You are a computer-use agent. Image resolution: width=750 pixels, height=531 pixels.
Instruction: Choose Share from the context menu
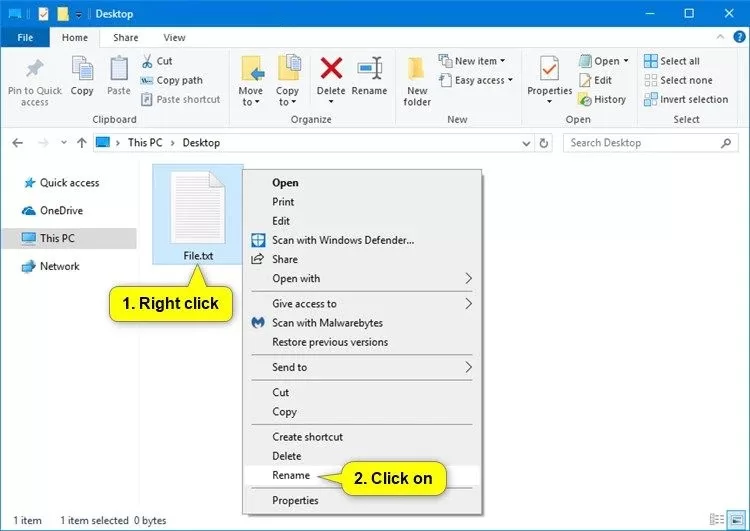coord(362,259)
